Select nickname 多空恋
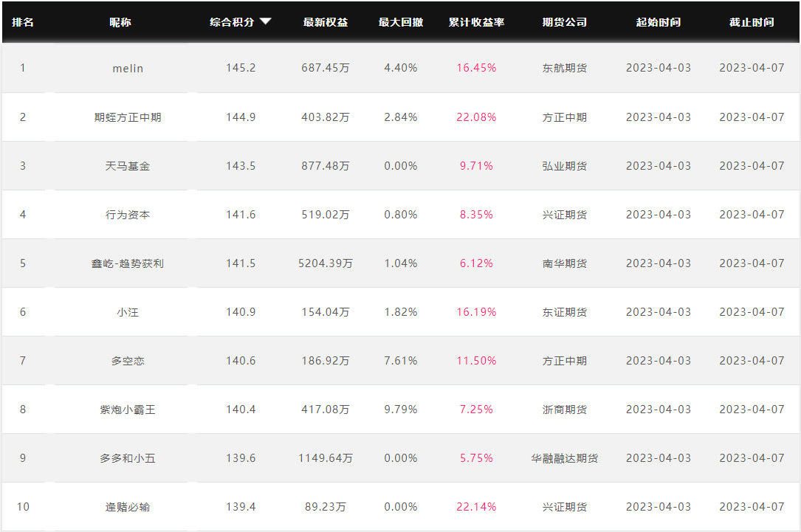 tap(128, 361)
